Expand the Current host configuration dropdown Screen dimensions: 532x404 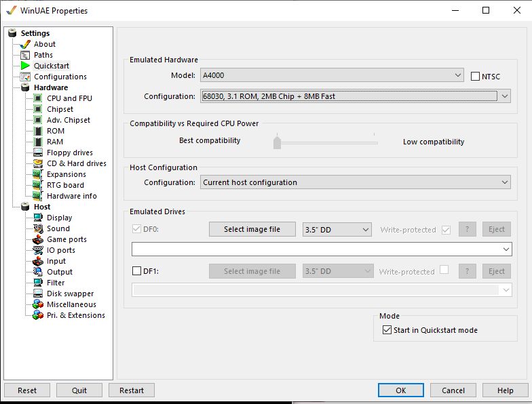tap(356, 182)
